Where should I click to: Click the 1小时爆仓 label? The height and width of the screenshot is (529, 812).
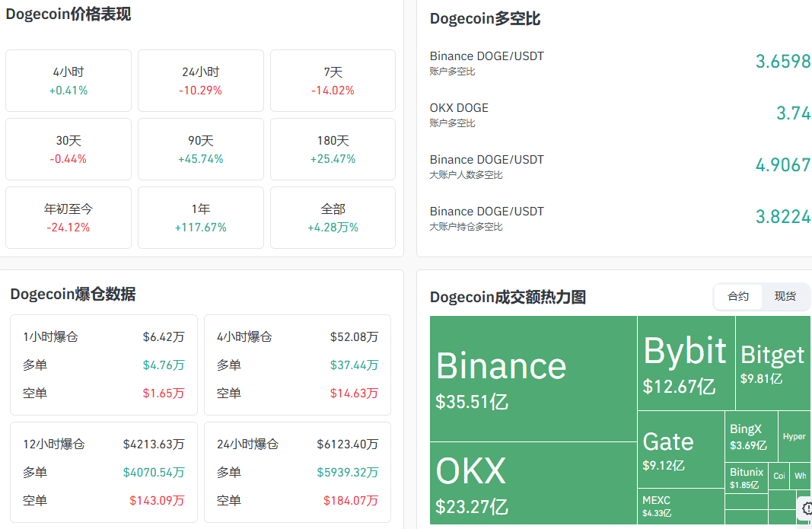click(x=50, y=336)
